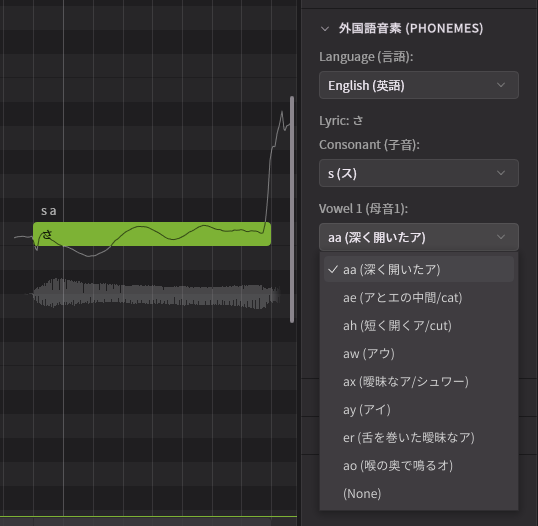The width and height of the screenshot is (538, 526).
Task: Click the 'Lyric: さ' label
Action: coord(341,121)
